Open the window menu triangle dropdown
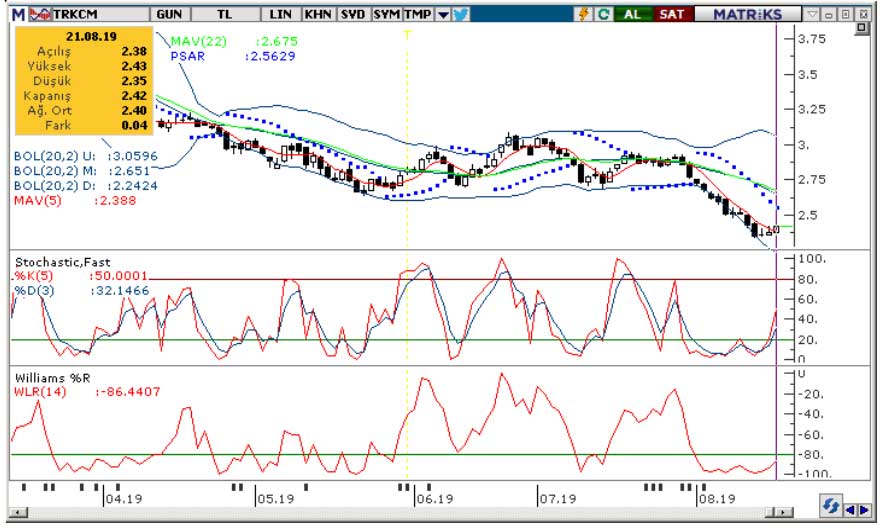This screenshot has height=532, width=882. point(812,15)
